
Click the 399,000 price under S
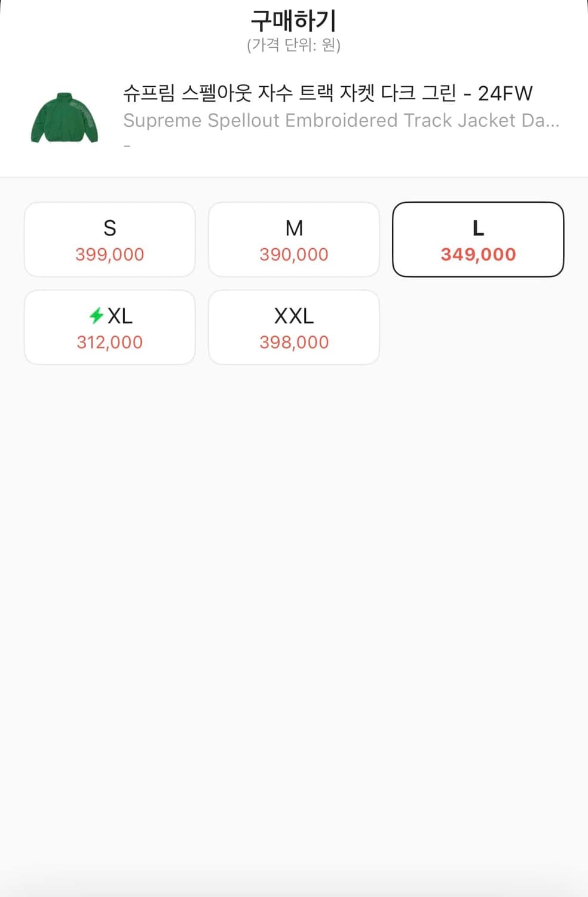109,255
